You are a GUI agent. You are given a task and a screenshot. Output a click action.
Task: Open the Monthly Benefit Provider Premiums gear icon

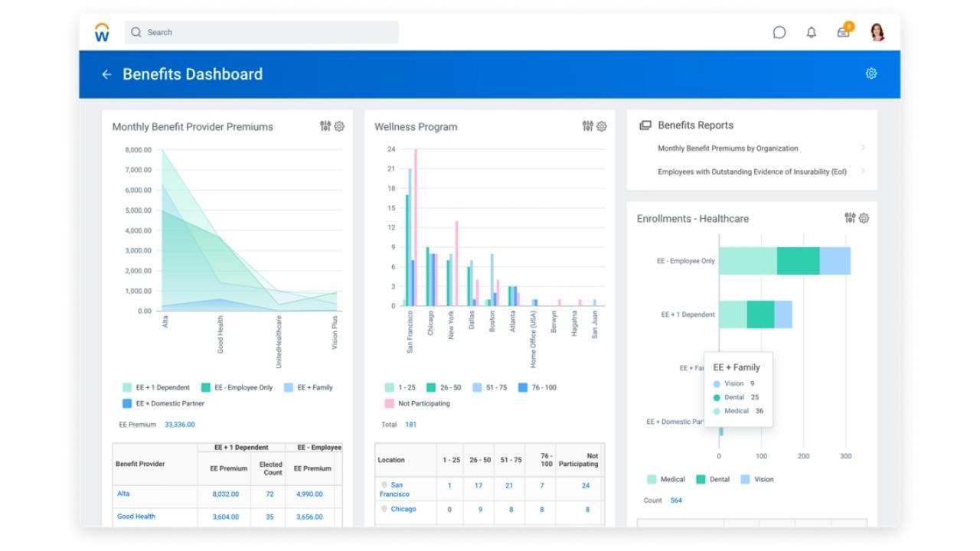tap(339, 126)
